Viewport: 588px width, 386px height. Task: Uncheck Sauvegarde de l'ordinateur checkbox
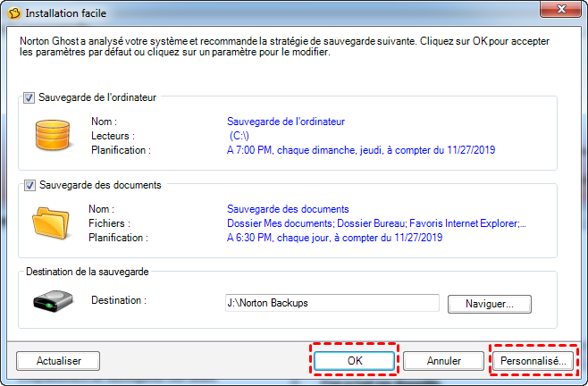pyautogui.click(x=29, y=98)
